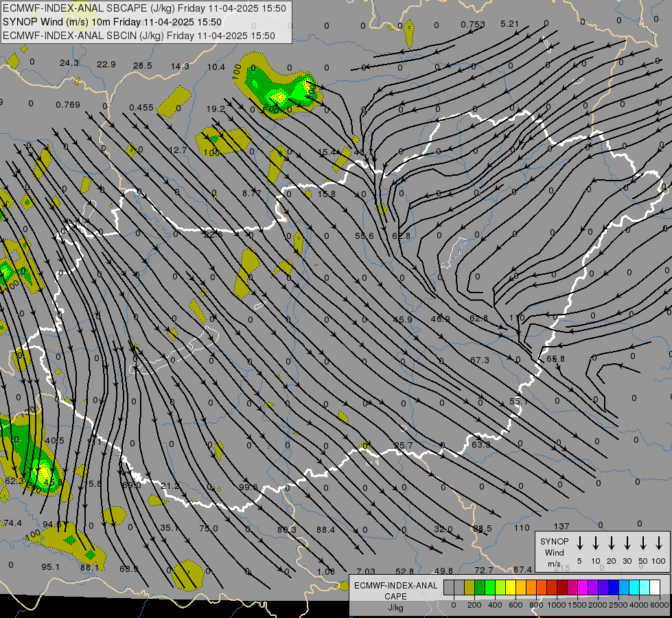Click the 75.0 map value
This screenshot has height=618, width=672.
pyautogui.click(x=208, y=528)
